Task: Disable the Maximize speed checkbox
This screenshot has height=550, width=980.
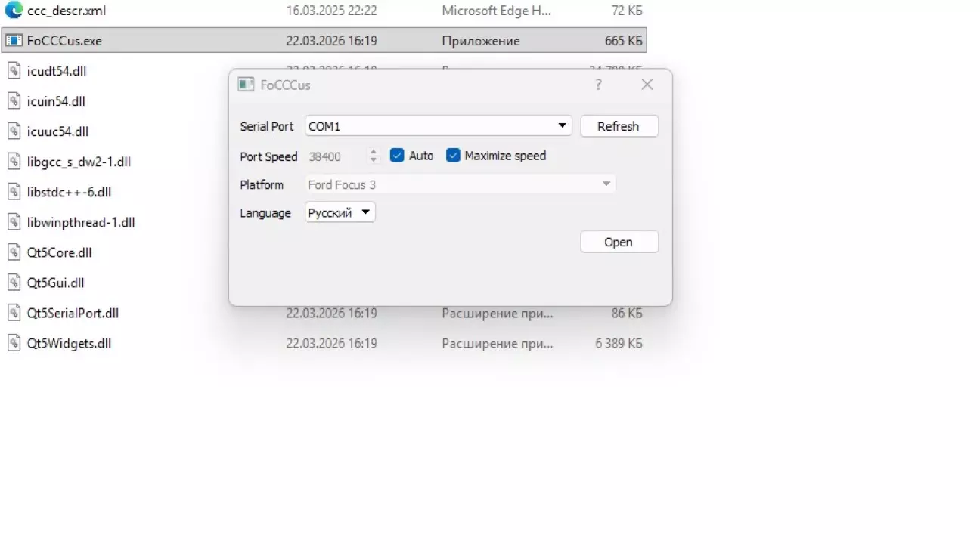Action: pyautogui.click(x=453, y=156)
